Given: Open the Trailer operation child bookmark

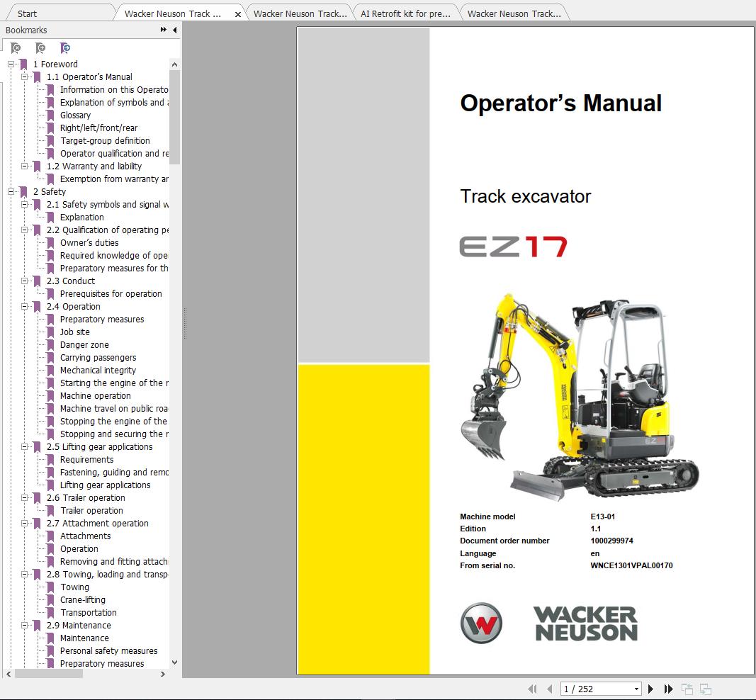Looking at the screenshot, I should coord(91,511).
